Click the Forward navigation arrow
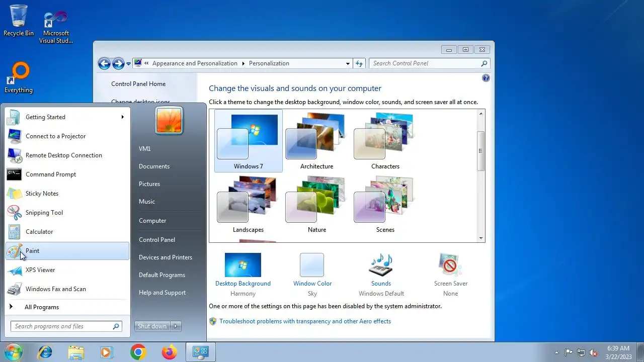Image resolution: width=644 pixels, height=362 pixels. click(x=118, y=63)
